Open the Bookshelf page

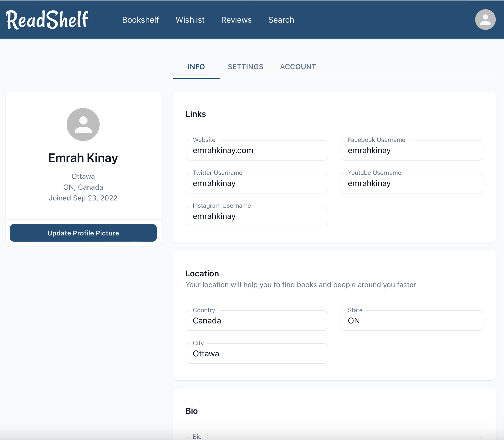(140, 20)
